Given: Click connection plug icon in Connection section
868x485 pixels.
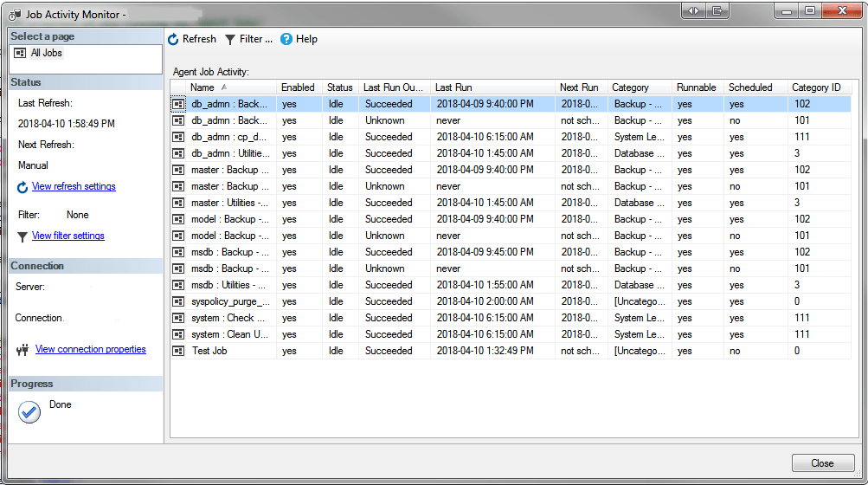Looking at the screenshot, I should [x=23, y=350].
